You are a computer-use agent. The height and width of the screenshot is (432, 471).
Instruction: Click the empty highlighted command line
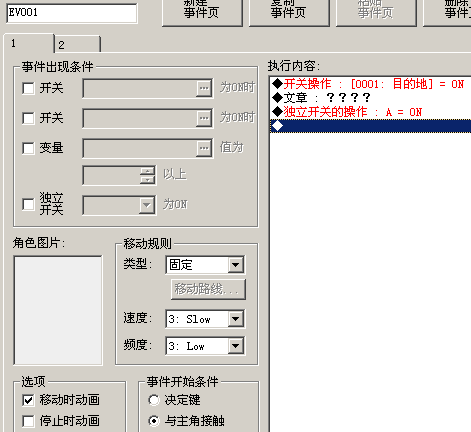[x=371, y=126]
